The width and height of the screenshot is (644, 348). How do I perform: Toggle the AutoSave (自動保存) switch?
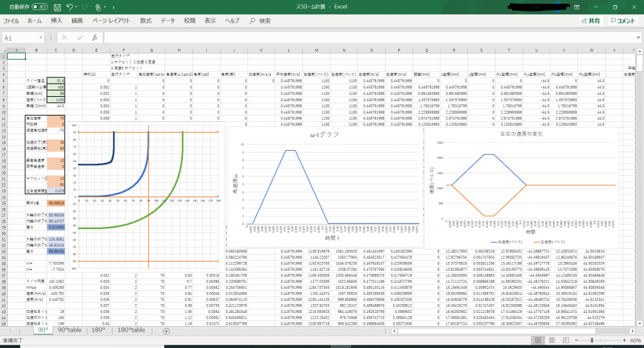(40, 7)
